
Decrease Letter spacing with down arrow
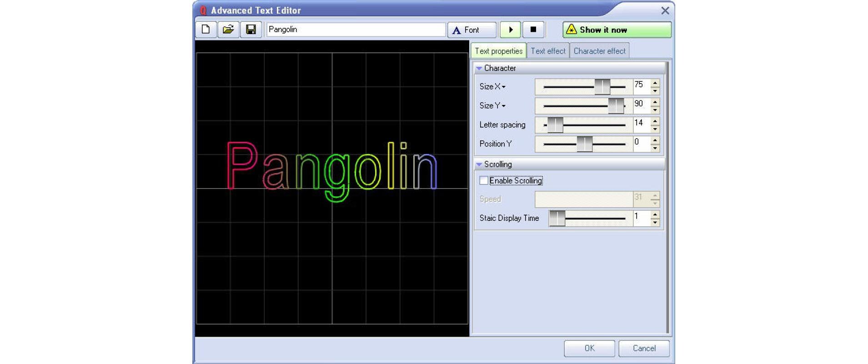pyautogui.click(x=655, y=129)
